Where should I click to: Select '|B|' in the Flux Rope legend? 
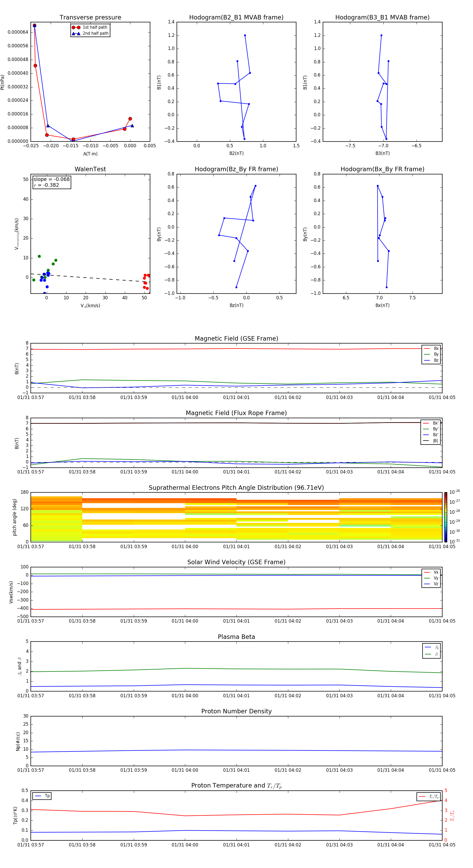(x=431, y=441)
